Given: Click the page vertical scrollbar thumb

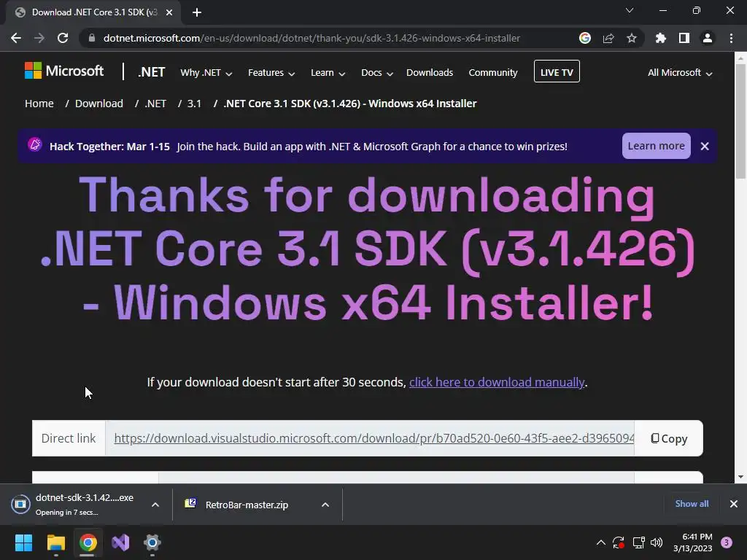Looking at the screenshot, I should [x=740, y=122].
